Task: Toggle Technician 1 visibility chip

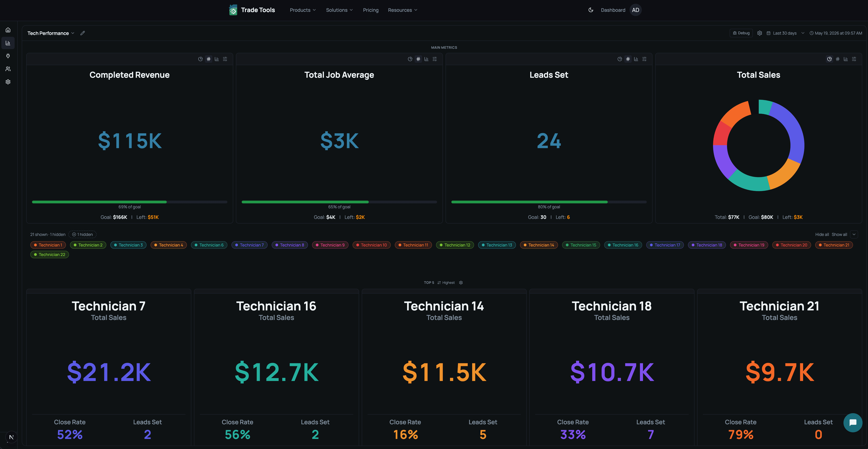Action: point(48,245)
